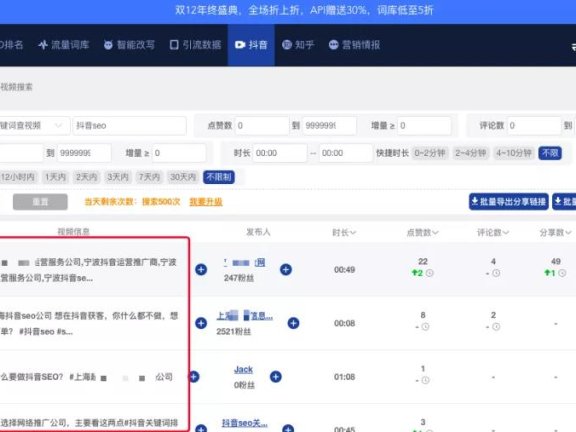Click the 时长 start time field
This screenshot has height=432, width=576.
(x=280, y=153)
